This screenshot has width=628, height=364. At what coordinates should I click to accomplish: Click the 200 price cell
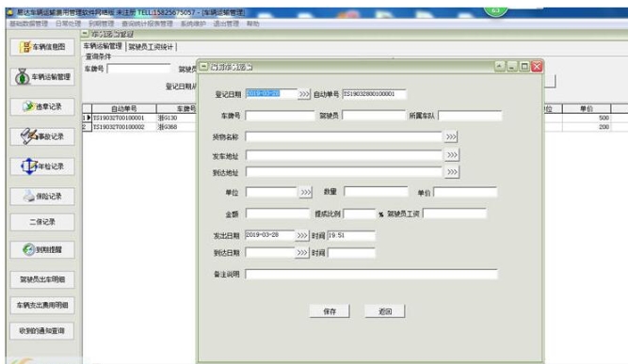(x=587, y=127)
